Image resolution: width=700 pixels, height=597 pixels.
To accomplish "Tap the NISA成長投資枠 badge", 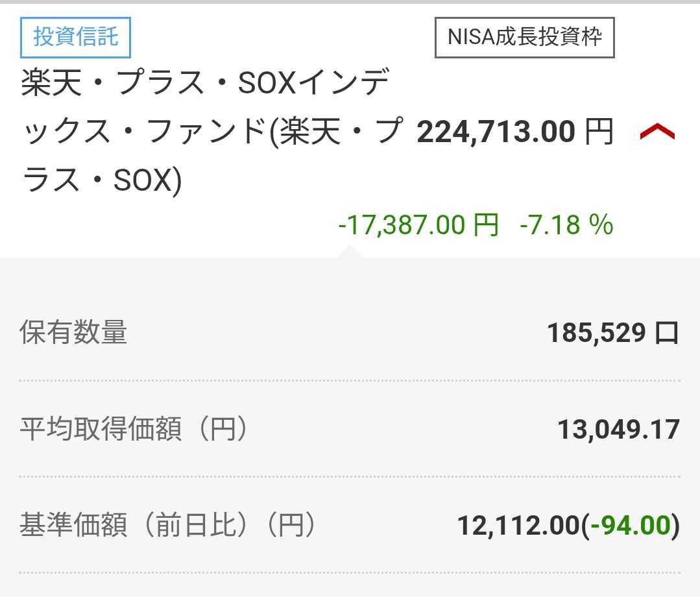I will pyautogui.click(x=524, y=38).
